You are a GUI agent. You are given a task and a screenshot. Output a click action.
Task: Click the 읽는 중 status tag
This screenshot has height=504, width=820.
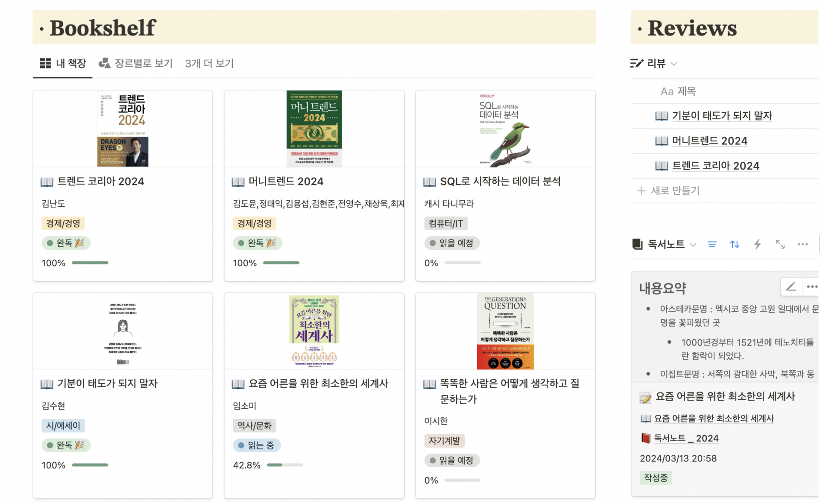(x=256, y=445)
